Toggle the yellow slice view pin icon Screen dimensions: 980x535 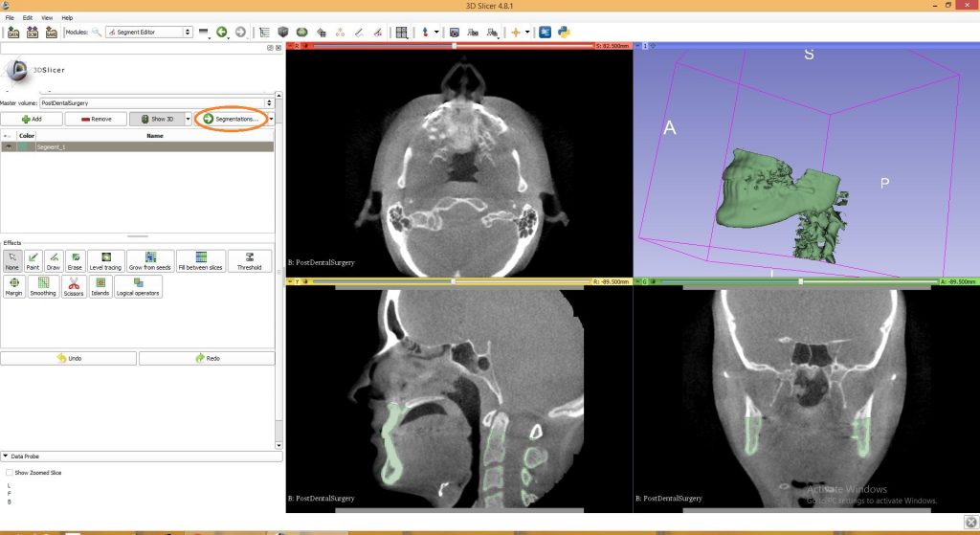[291, 282]
